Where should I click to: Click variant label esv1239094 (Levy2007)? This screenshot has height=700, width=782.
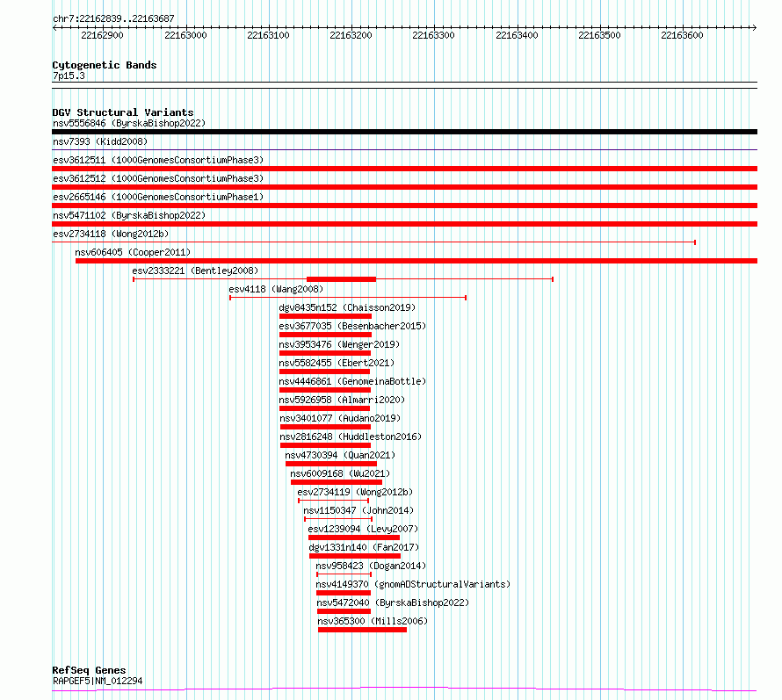[363, 530]
